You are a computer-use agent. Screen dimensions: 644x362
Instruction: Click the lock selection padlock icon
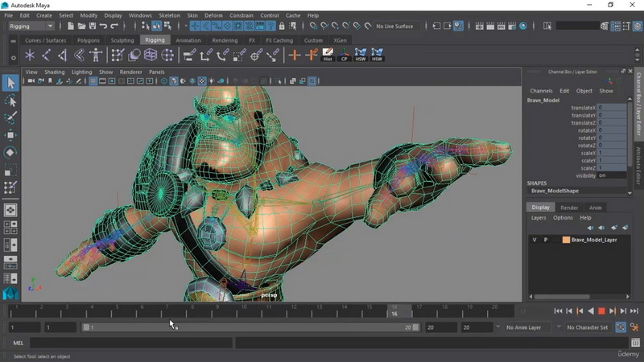point(282,26)
